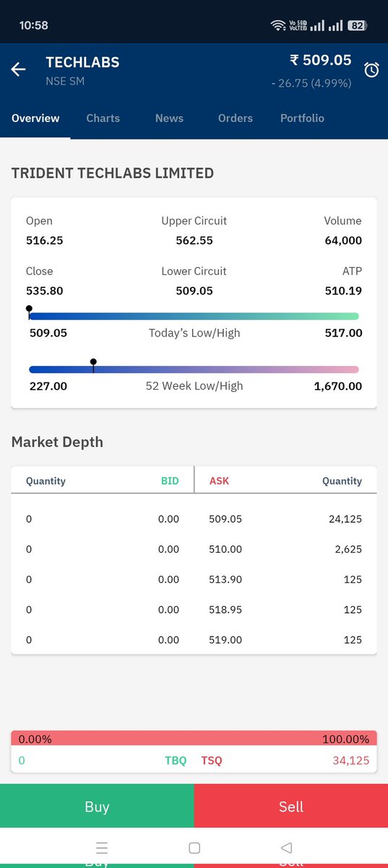Tap the BID column header
This screenshot has width=388, height=868.
pos(170,481)
